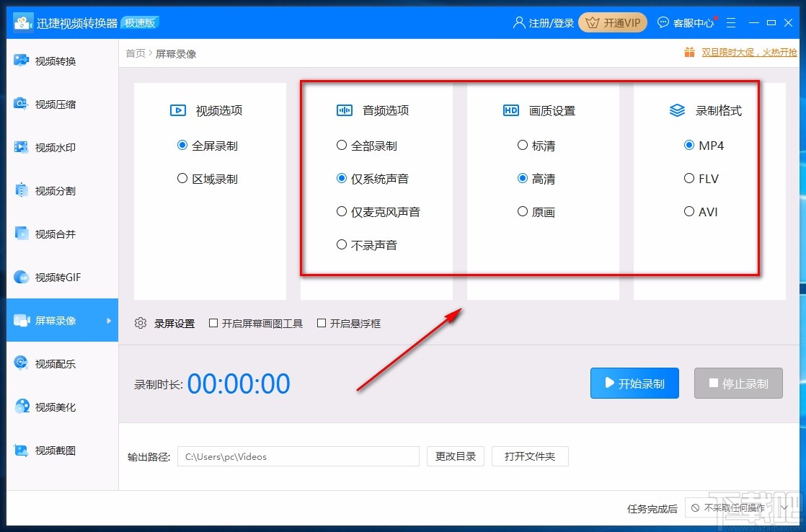Enable 开启悬浮框 floating box
Image resolution: width=806 pixels, height=532 pixels.
pyautogui.click(x=322, y=323)
